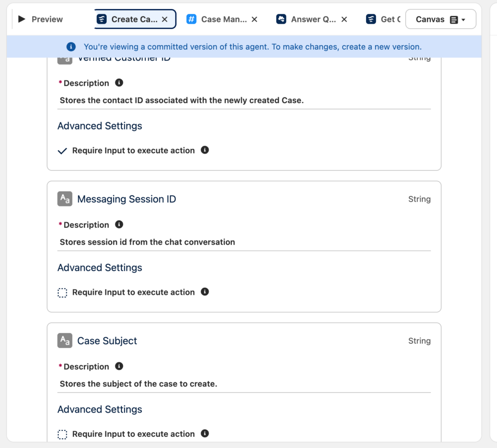This screenshot has height=448, width=497.
Task: Click info icon next to Messaging Session Require Input
Action: [205, 292]
